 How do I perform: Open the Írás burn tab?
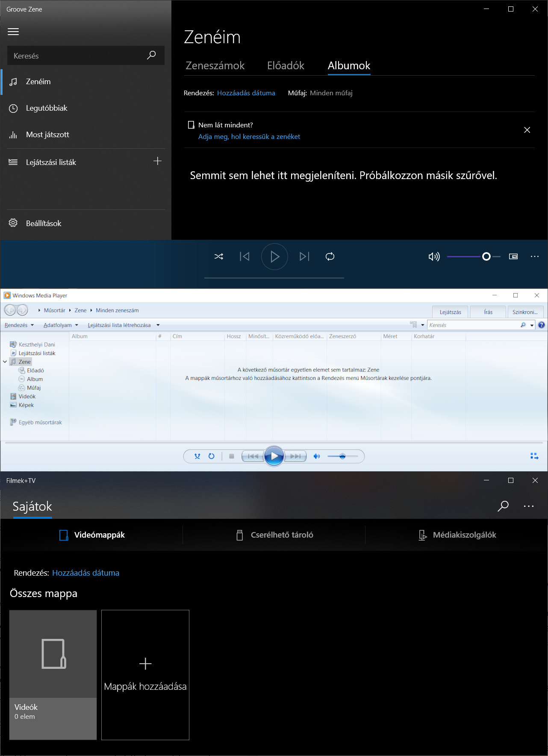pos(488,312)
